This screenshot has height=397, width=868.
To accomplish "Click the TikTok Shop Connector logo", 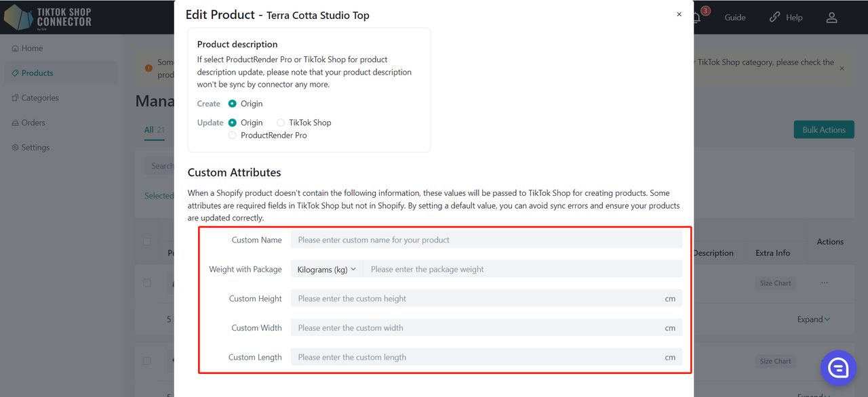I will tap(48, 17).
